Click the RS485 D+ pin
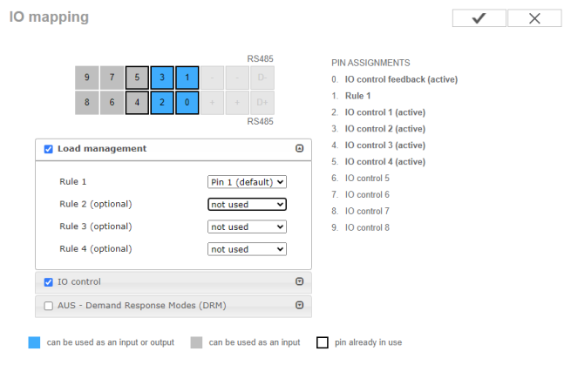Image resolution: width=571 pixels, height=392 pixels. click(x=262, y=103)
